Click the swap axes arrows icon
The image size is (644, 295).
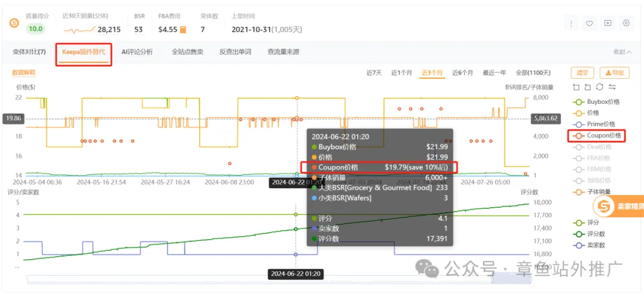(612, 87)
